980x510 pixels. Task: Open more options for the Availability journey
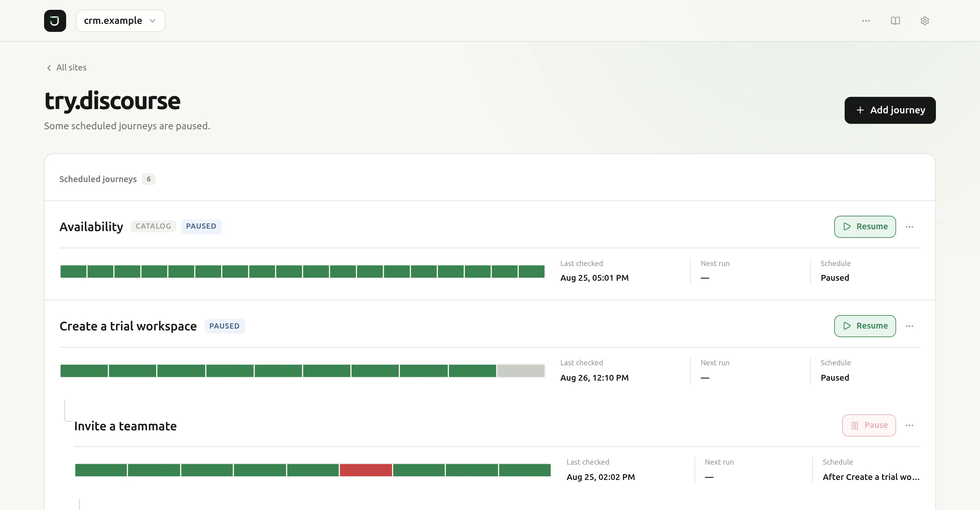coord(909,226)
